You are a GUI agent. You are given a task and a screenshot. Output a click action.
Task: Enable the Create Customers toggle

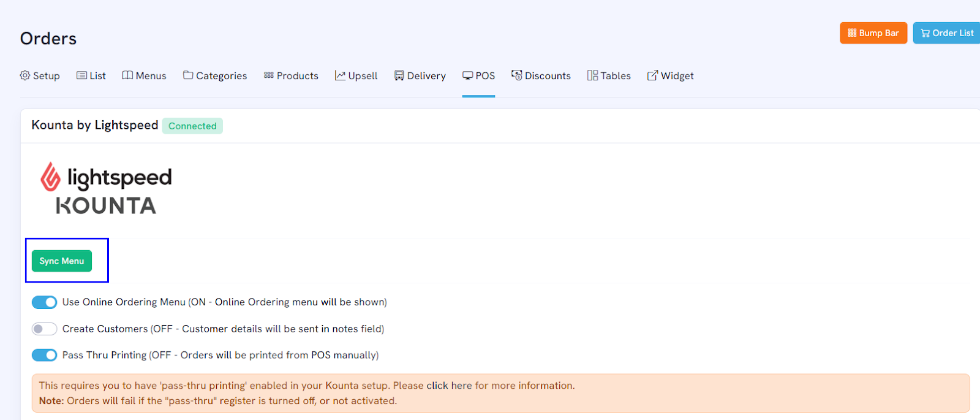(44, 329)
